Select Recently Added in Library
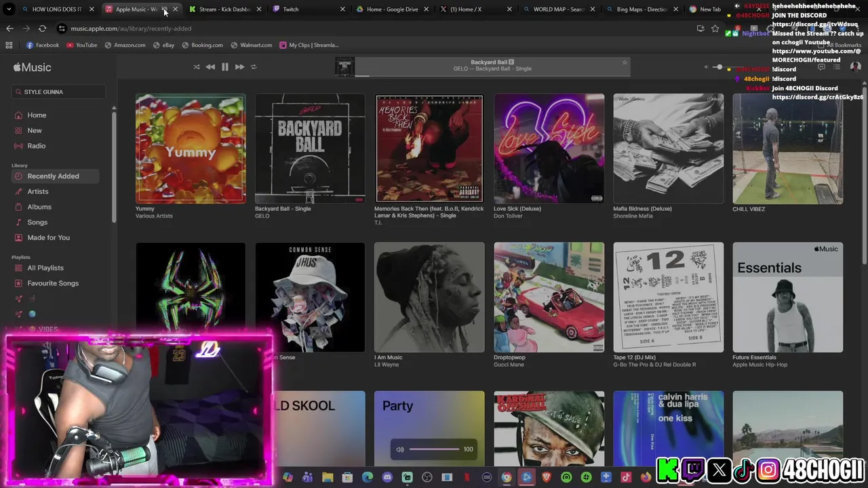Screen dimensions: 868x488 (55, 176)
